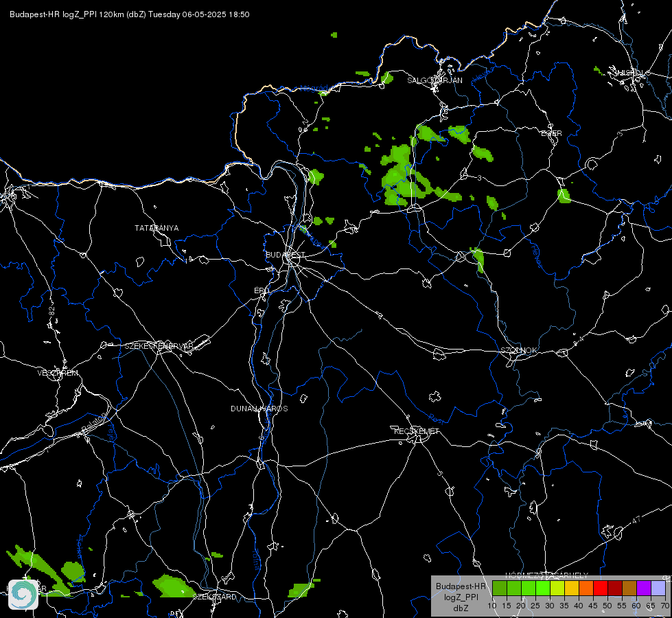Select the bright red 45-50 dBZ swatch
This screenshot has width=672, height=618.
tap(601, 588)
